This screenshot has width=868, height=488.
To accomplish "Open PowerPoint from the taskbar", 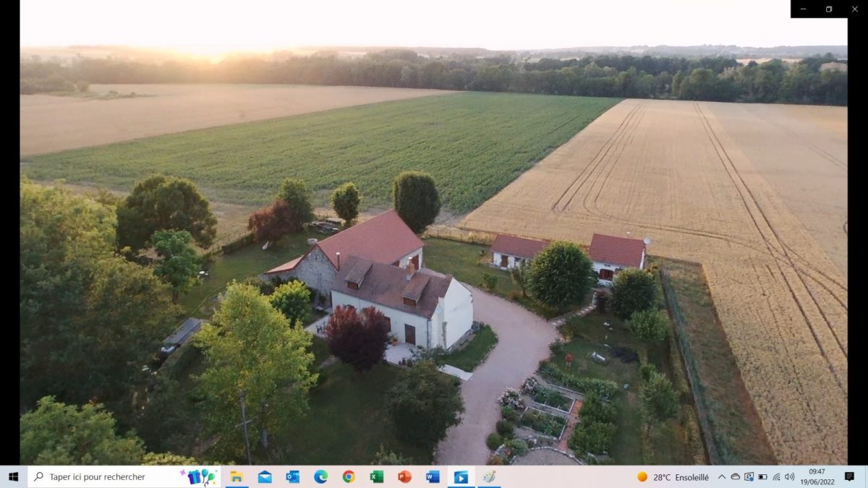I will pyautogui.click(x=404, y=476).
